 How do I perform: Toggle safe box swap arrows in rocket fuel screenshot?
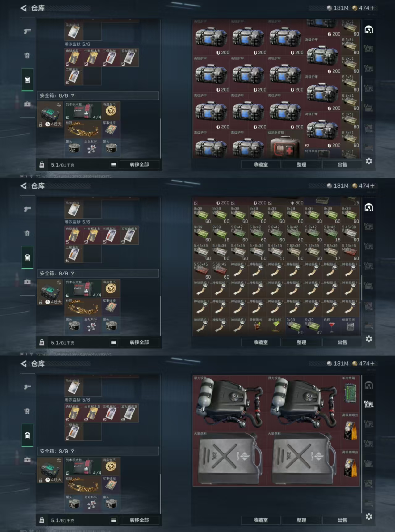point(59,460)
